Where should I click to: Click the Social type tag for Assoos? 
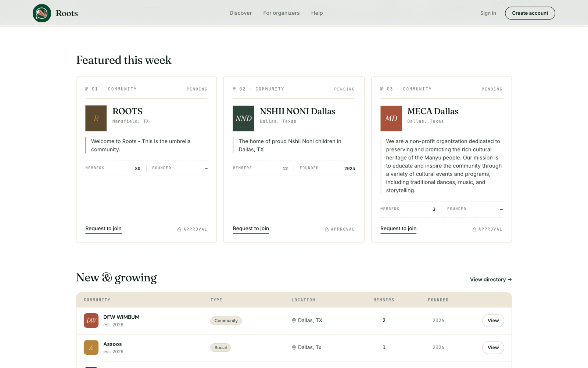click(x=220, y=347)
